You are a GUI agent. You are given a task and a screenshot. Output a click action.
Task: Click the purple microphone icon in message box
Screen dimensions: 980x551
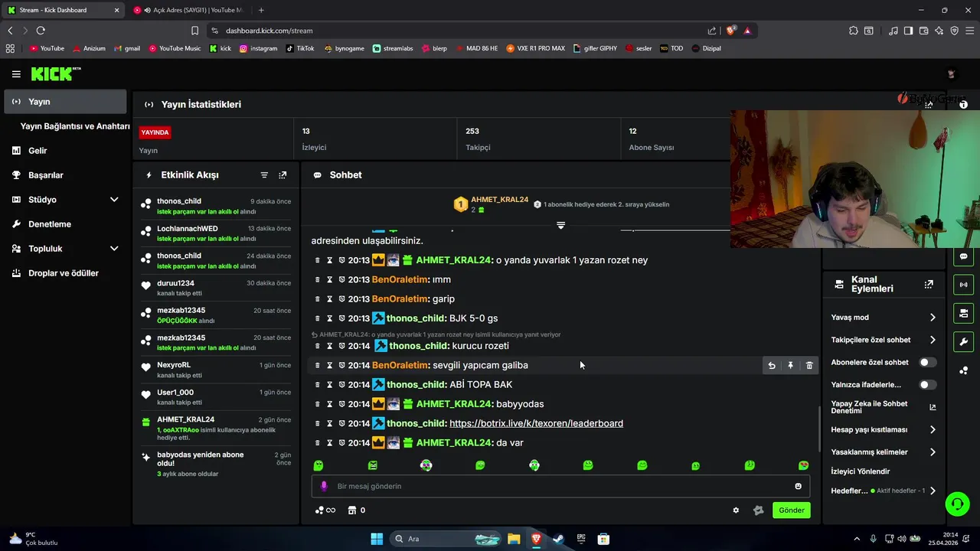(324, 486)
